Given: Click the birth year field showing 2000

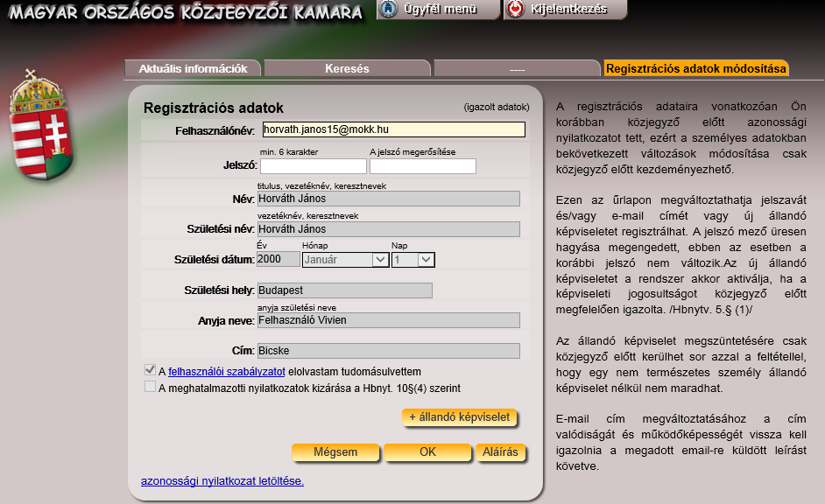Looking at the screenshot, I should (279, 259).
